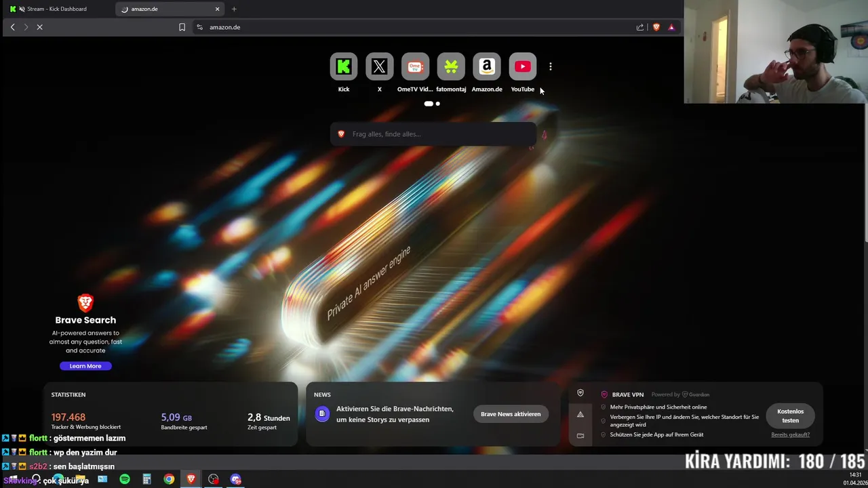Switch to the Stream - Kick Dashboard tab
The width and height of the screenshot is (868, 488).
58,9
